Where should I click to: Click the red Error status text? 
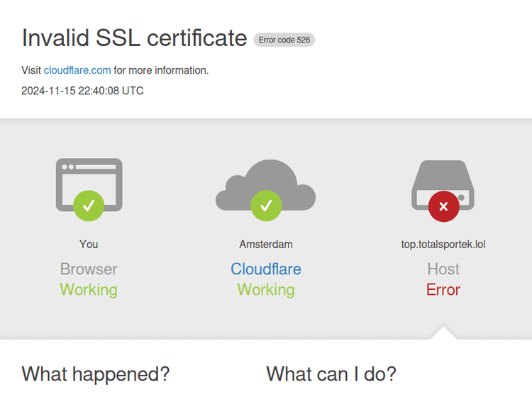coord(443,290)
